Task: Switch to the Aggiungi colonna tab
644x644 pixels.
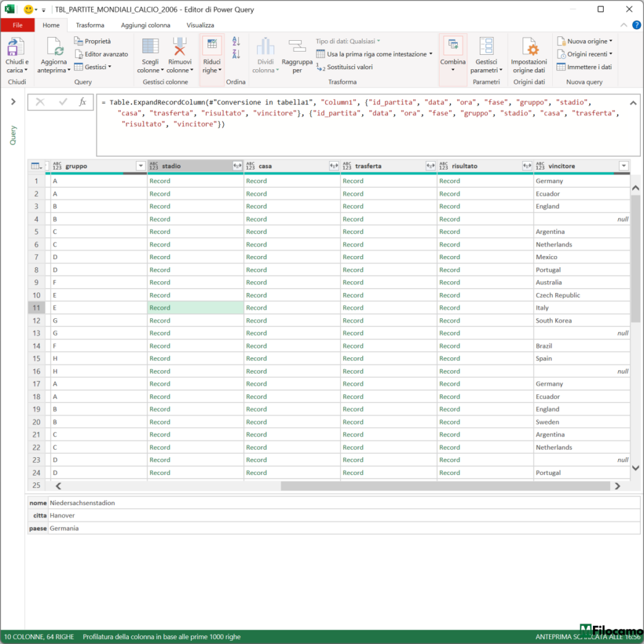Action: pyautogui.click(x=145, y=25)
